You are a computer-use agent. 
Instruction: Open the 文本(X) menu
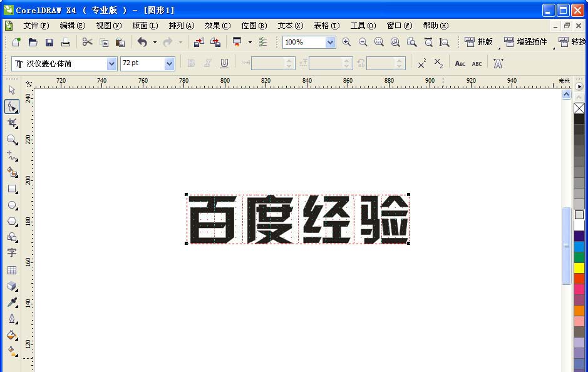(291, 26)
